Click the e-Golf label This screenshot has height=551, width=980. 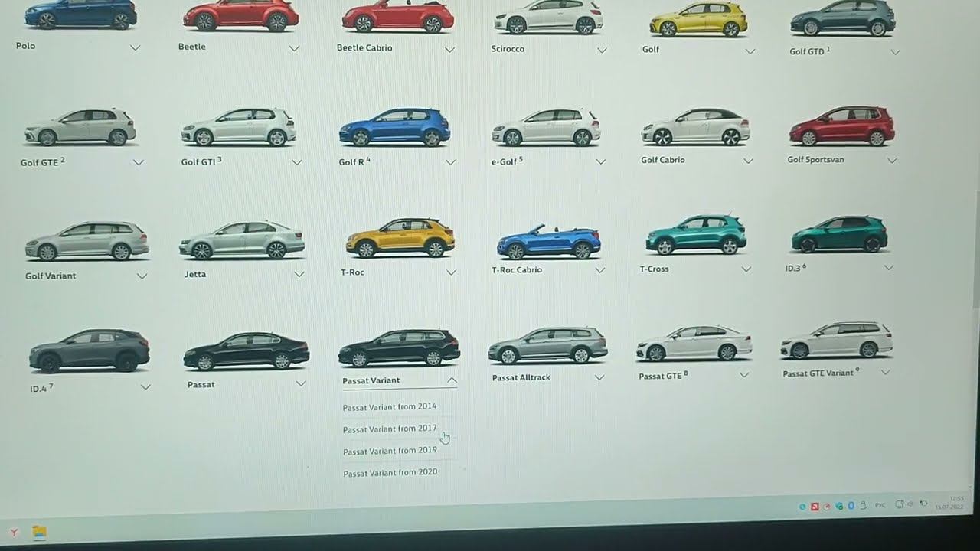(508, 161)
